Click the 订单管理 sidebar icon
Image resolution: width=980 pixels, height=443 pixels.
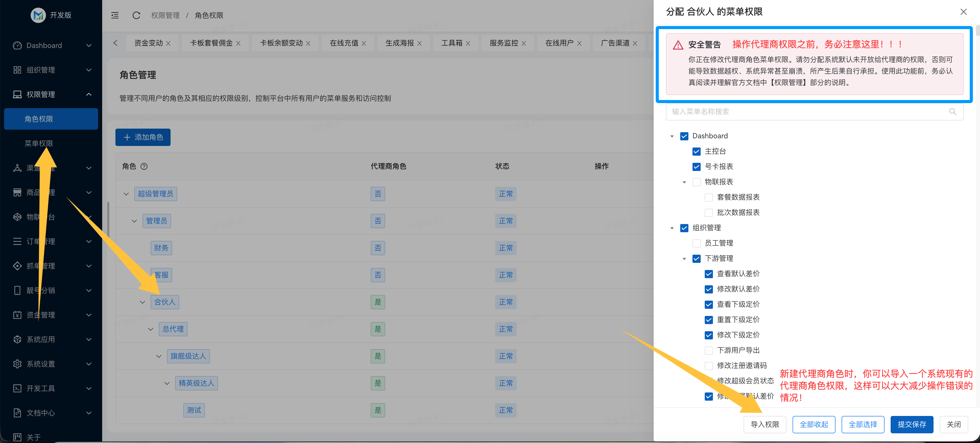(x=17, y=241)
